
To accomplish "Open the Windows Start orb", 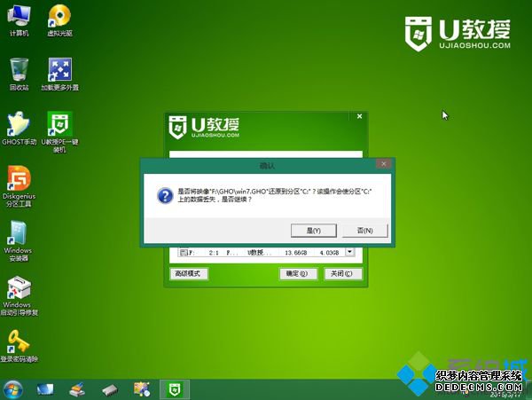I will 13,389.
